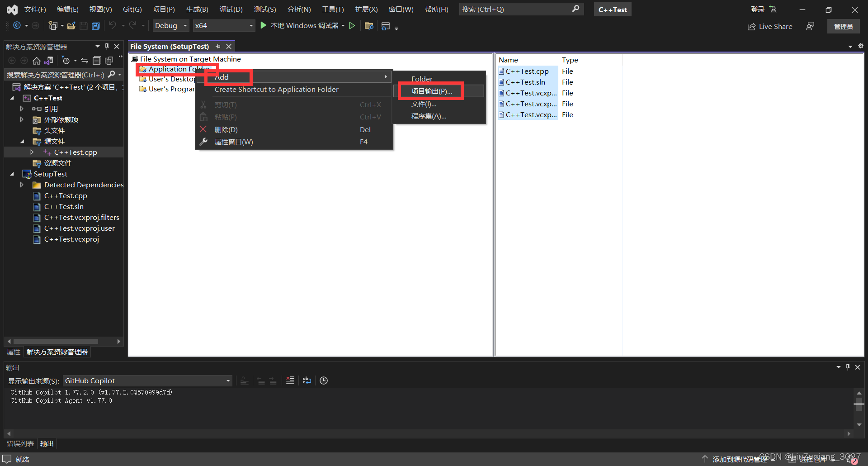The width and height of the screenshot is (868, 466).
Task: Select C++Test.vcxproj.filters under SetupTest
Action: pos(81,218)
